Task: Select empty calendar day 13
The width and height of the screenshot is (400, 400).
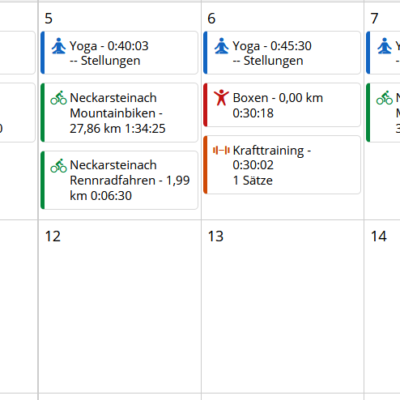Action: [282, 306]
